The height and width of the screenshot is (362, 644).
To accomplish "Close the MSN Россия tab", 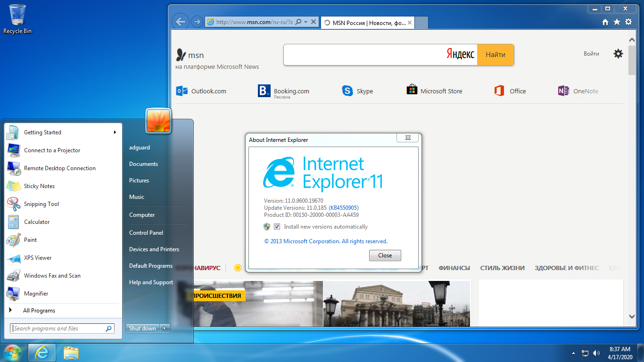I will (410, 23).
